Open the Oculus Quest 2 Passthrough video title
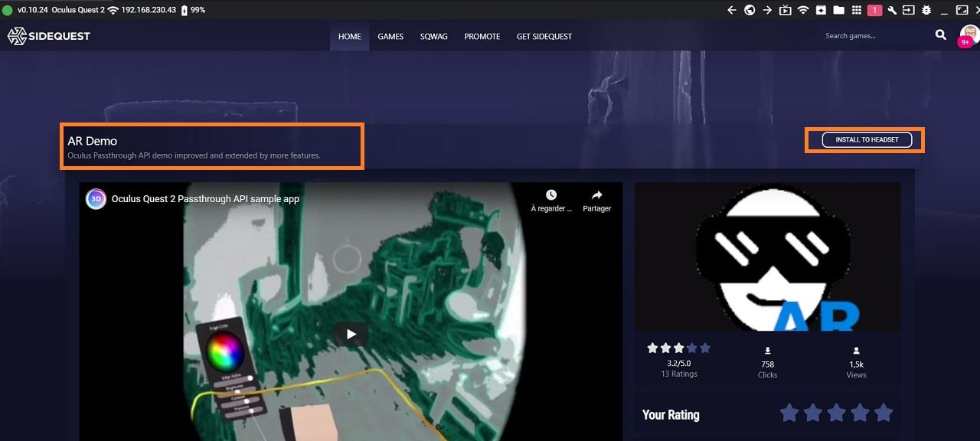Screen dimensions: 980x441 click(x=205, y=199)
